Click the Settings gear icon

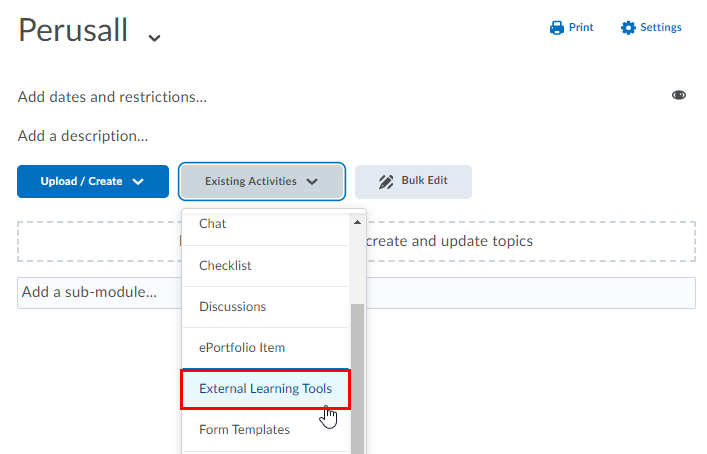pos(628,28)
